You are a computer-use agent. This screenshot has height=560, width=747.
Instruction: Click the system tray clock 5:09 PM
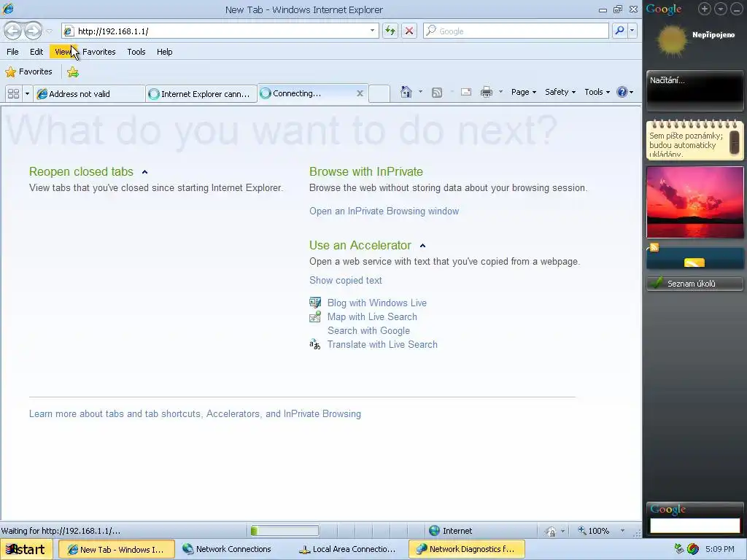tap(719, 549)
